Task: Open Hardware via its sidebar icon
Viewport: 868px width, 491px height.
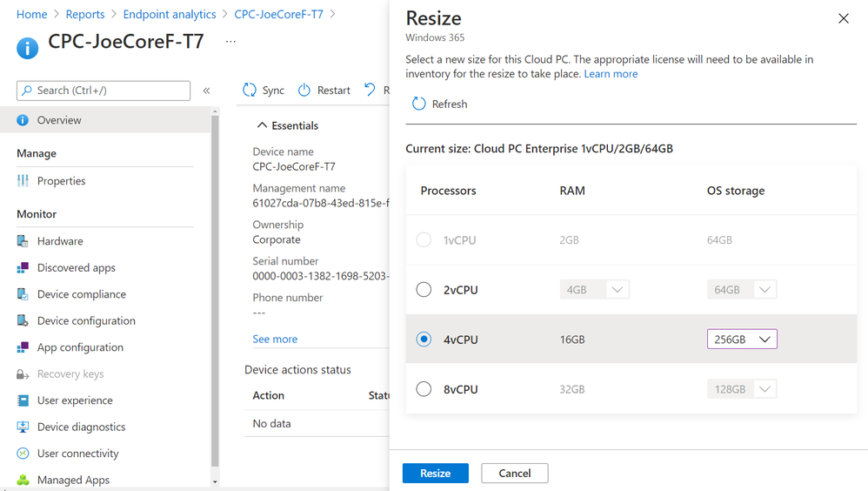Action: (x=23, y=241)
